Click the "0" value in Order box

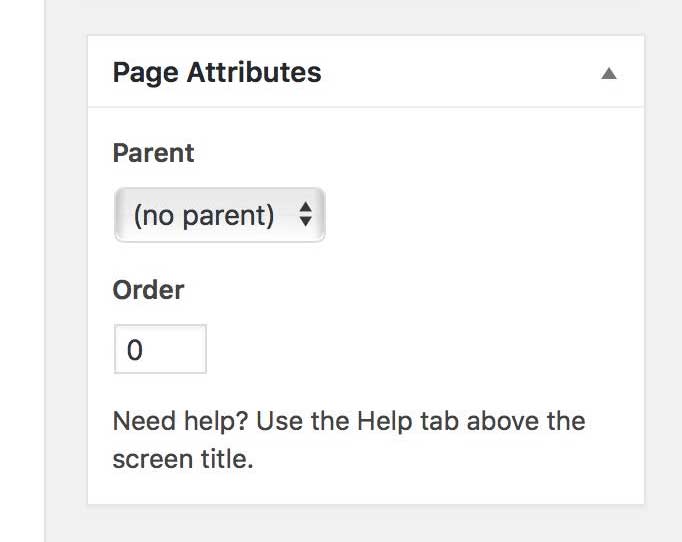click(135, 350)
